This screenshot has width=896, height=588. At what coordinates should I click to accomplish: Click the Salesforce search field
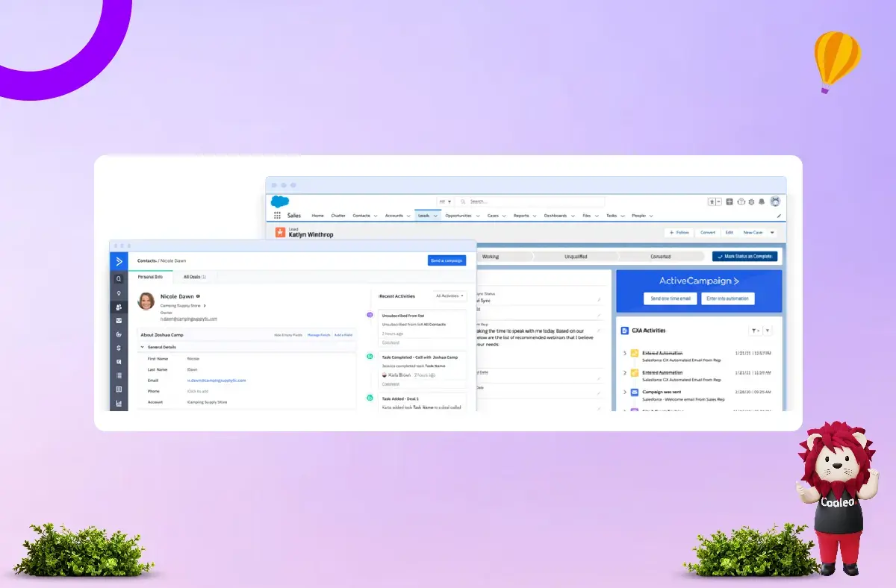coord(531,201)
